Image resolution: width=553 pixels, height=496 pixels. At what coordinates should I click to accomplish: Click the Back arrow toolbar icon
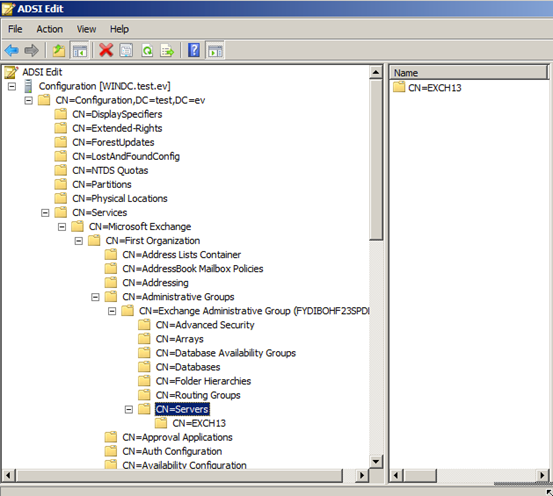coord(12,50)
